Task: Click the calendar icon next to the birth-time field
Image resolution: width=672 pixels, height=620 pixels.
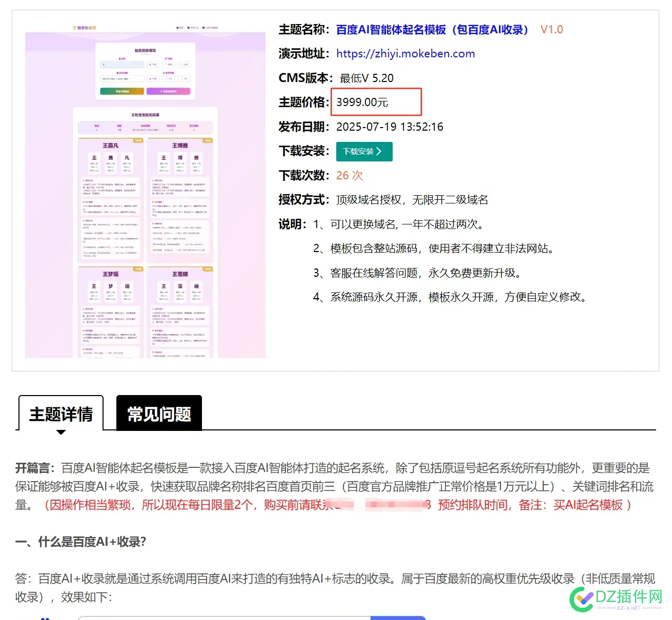Action: (x=118, y=72)
